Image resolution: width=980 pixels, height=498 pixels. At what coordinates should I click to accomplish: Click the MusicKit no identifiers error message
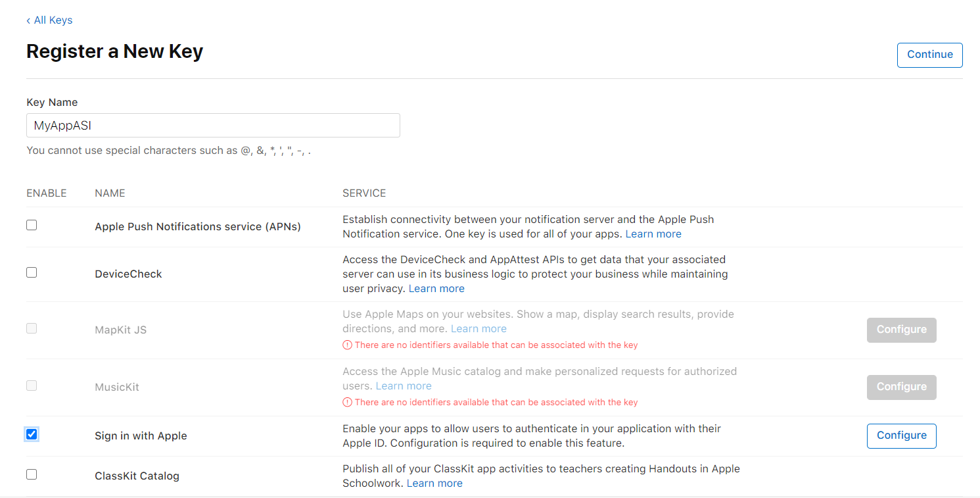pos(496,403)
